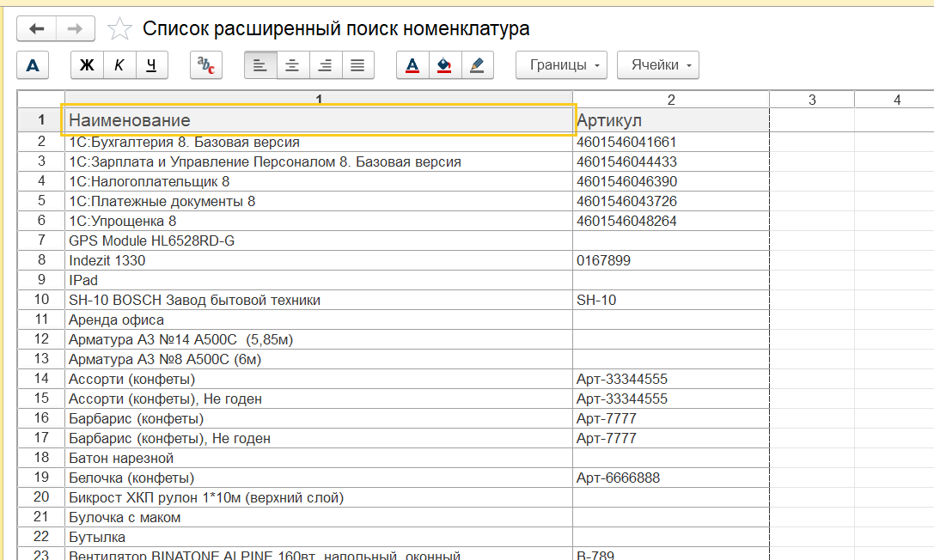The height and width of the screenshot is (560, 934).
Task: Select column 4 header
Action: 896,100
